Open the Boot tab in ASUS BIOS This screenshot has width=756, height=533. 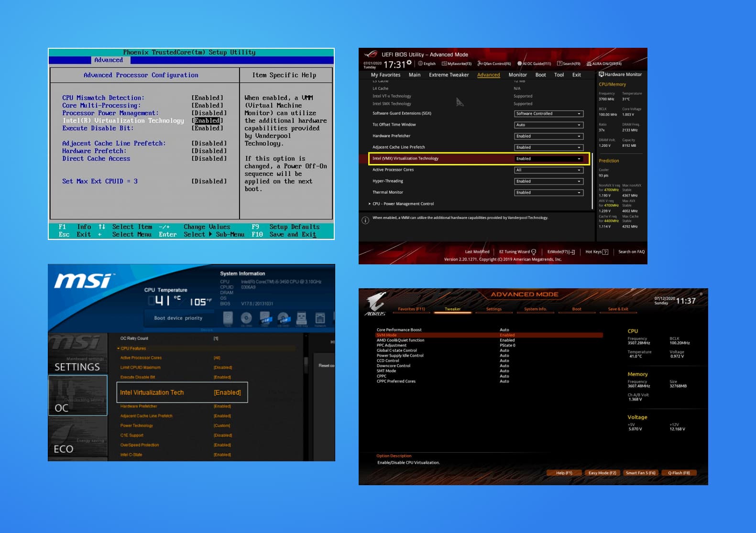(x=540, y=75)
